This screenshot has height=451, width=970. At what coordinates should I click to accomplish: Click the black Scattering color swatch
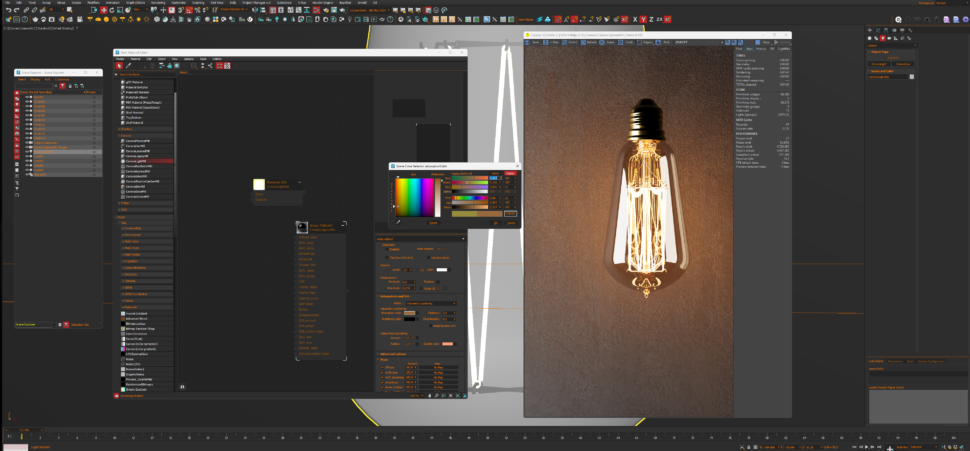point(410,319)
